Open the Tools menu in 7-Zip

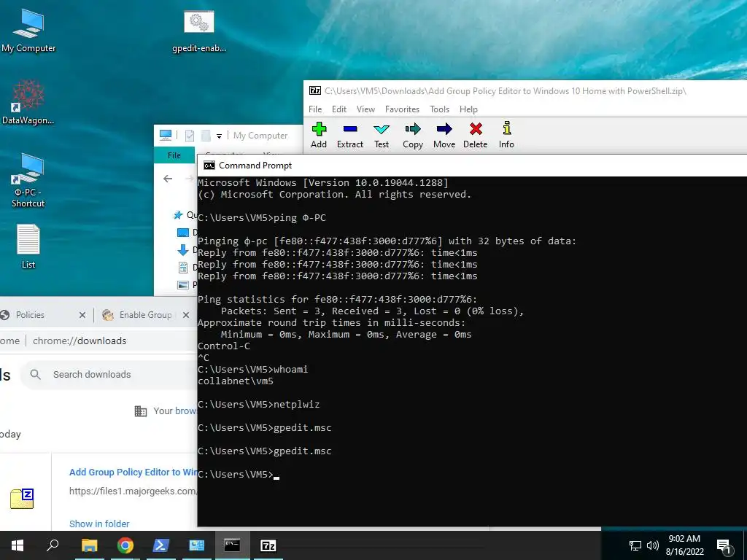click(440, 109)
